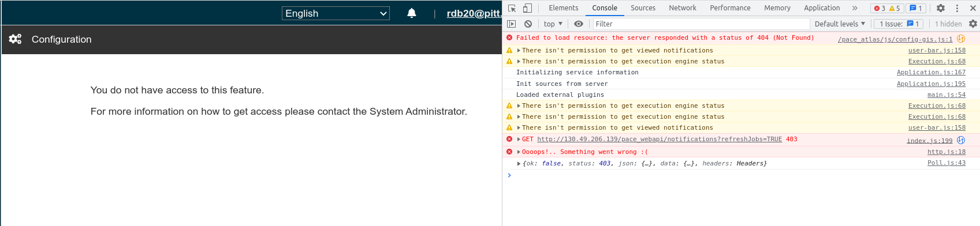The height and width of the screenshot is (226, 980).
Task: Click the Configuration gears icon
Action: click(15, 39)
